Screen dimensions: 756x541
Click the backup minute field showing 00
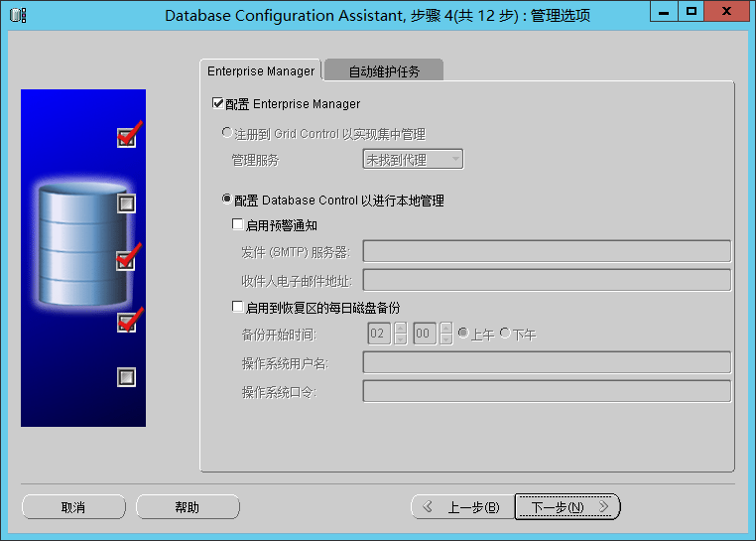[x=425, y=334]
